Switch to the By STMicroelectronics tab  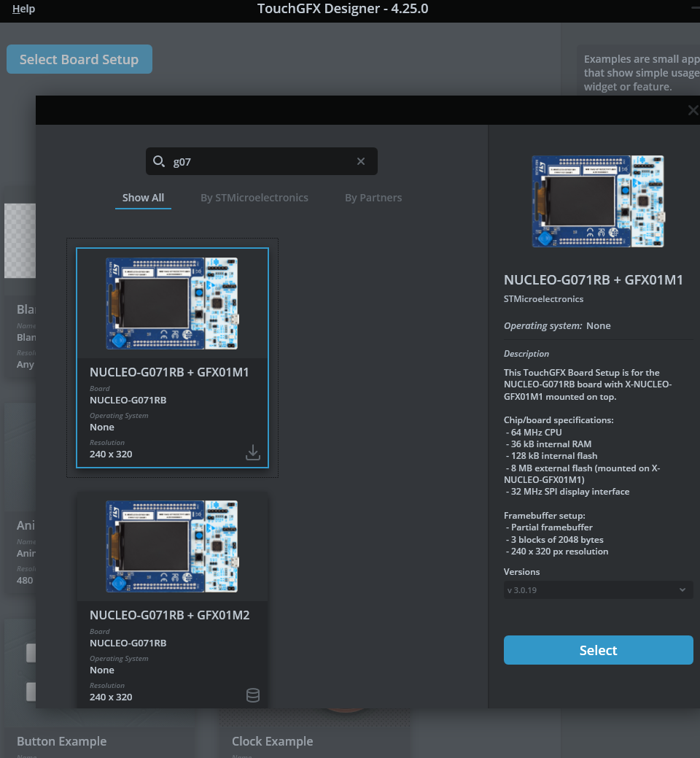click(254, 197)
